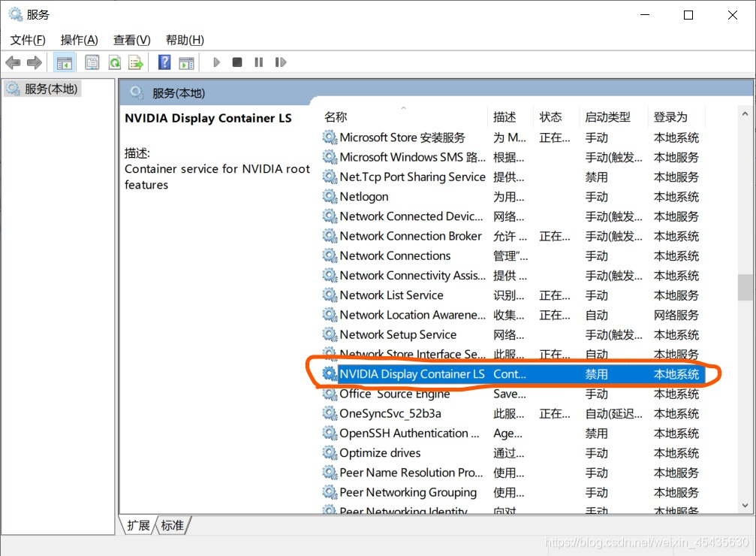Select Peer Name Resolution Pro... service
The width and height of the screenshot is (756, 556).
tap(513, 473)
